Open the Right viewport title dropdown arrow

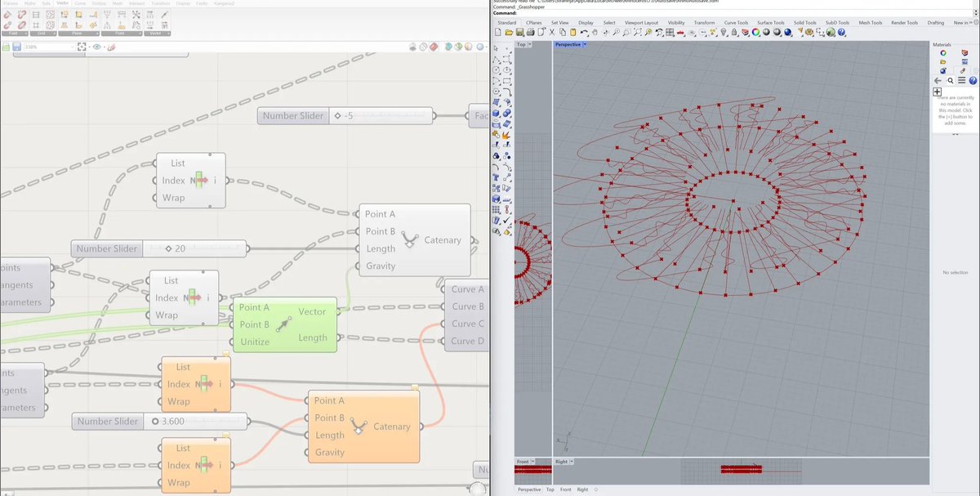click(x=572, y=462)
